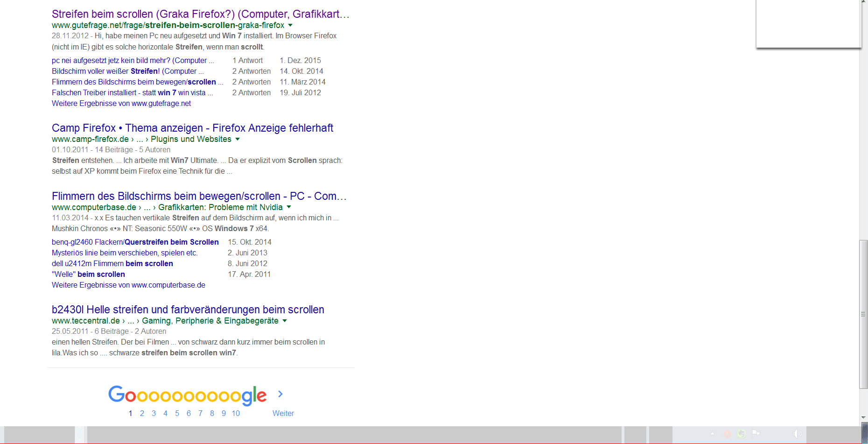Show hidden system tray icons arrow

(712, 434)
